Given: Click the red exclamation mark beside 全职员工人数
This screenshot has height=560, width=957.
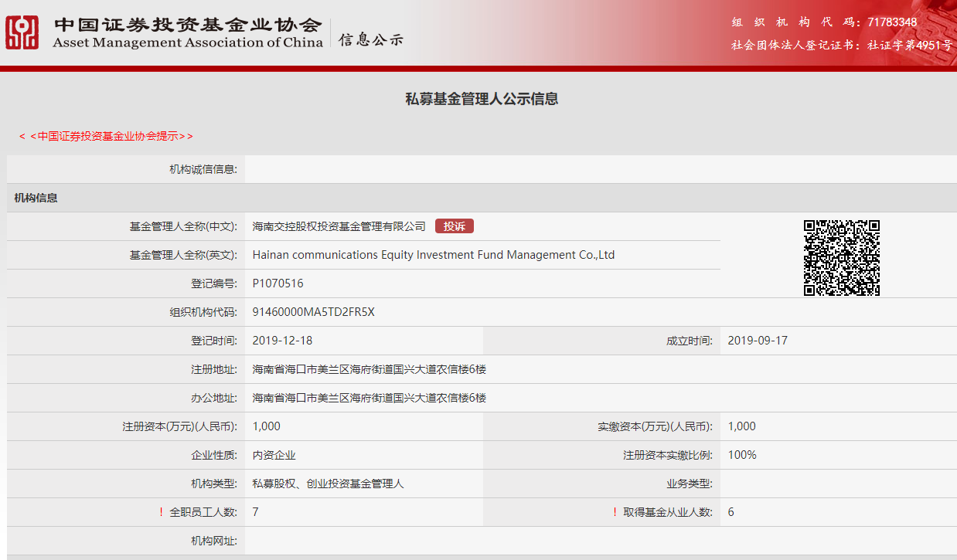Looking at the screenshot, I should point(161,512).
